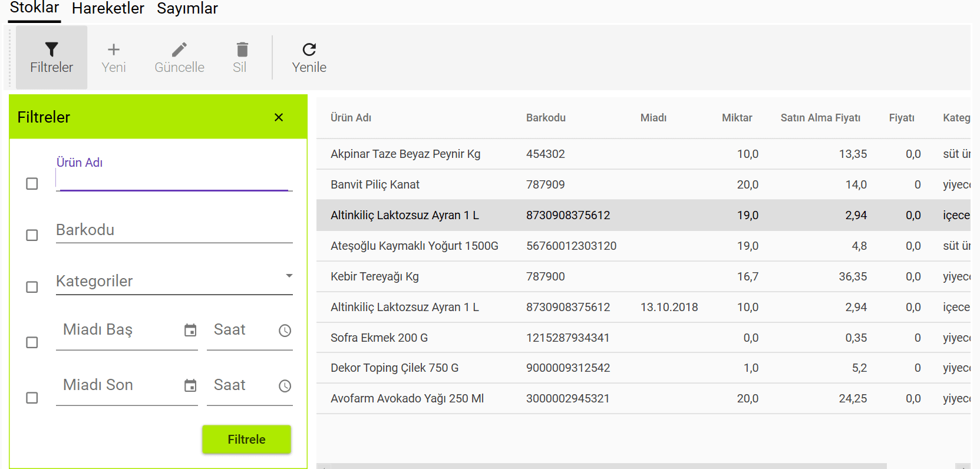Click the horizontal scrollbar under the table
The width and height of the screenshot is (980, 469).
pyautogui.click(x=601, y=465)
